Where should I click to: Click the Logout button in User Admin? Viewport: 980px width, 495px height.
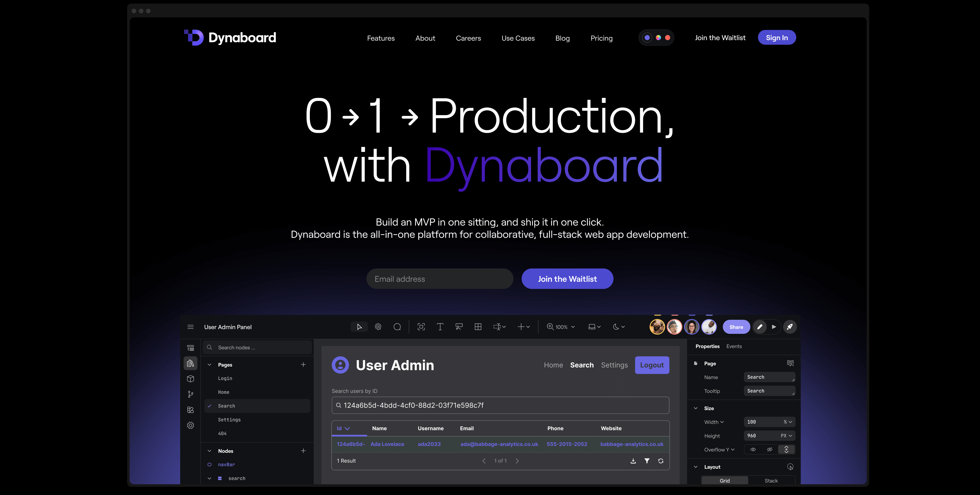tap(652, 365)
